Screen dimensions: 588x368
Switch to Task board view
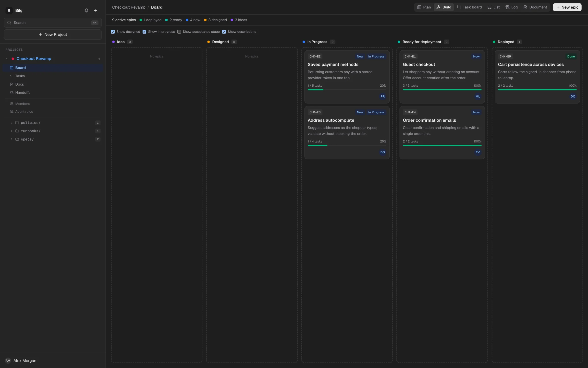[x=469, y=7]
